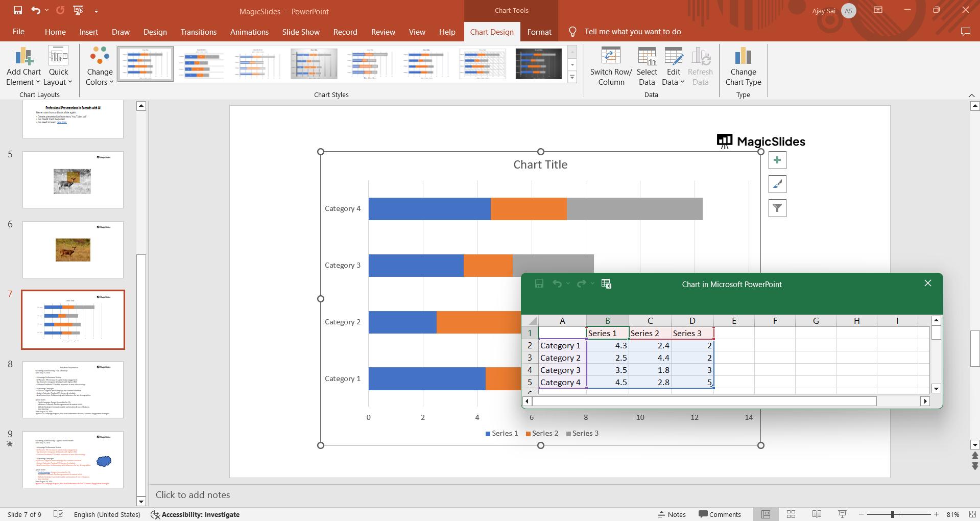Select row 3 header in data sheet
This screenshot has width=980, height=521.
[x=530, y=358]
